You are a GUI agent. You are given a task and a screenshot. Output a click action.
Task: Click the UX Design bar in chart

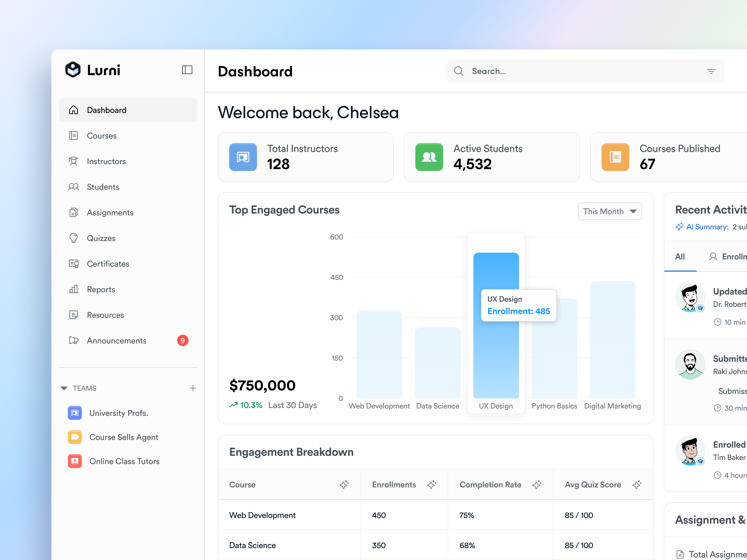pos(496,325)
